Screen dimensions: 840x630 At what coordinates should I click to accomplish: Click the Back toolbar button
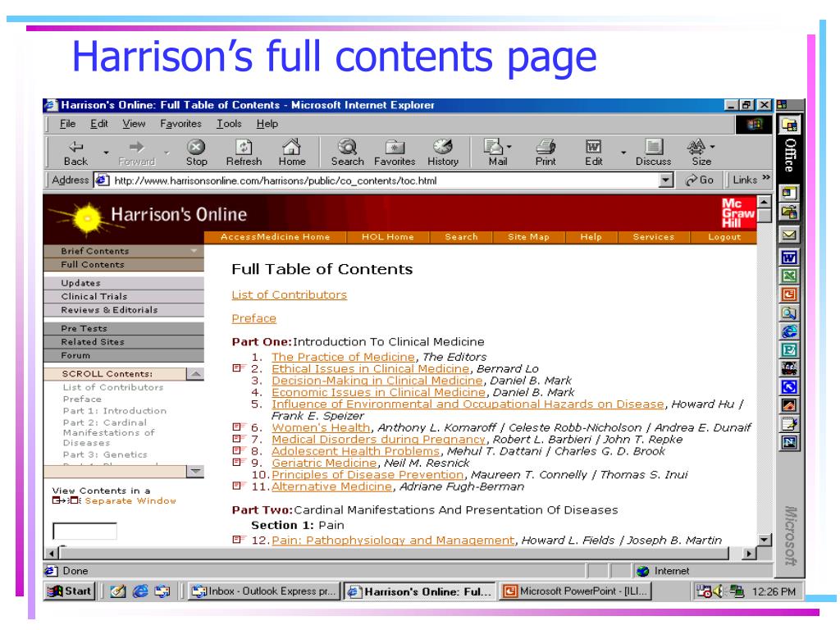[x=75, y=152]
